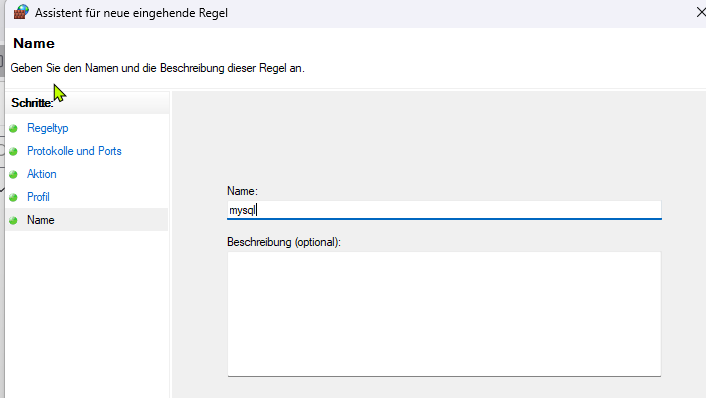Click green bullet beside Regeltyp

(14, 129)
